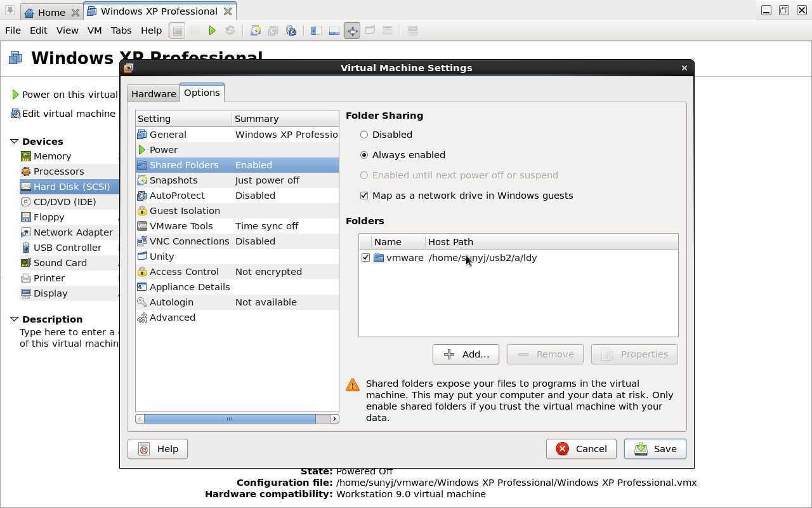Open the snapshot manager toolbar icon
This screenshot has width=812, height=508.
(x=291, y=30)
